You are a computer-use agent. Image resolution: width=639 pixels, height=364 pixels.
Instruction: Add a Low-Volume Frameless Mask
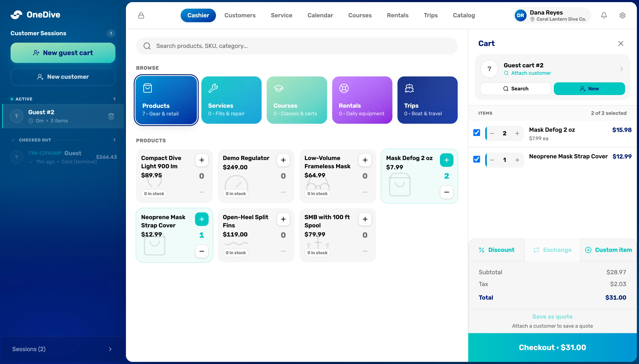(365, 160)
